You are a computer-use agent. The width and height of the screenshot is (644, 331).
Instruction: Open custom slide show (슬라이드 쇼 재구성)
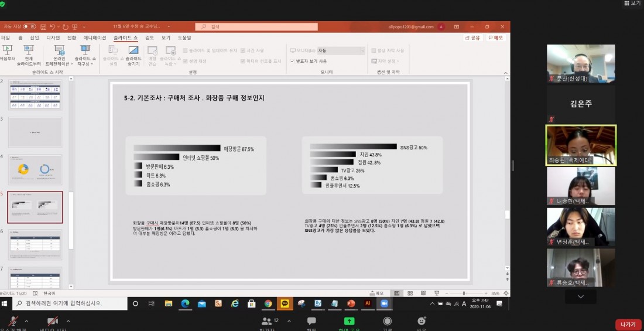click(x=85, y=55)
